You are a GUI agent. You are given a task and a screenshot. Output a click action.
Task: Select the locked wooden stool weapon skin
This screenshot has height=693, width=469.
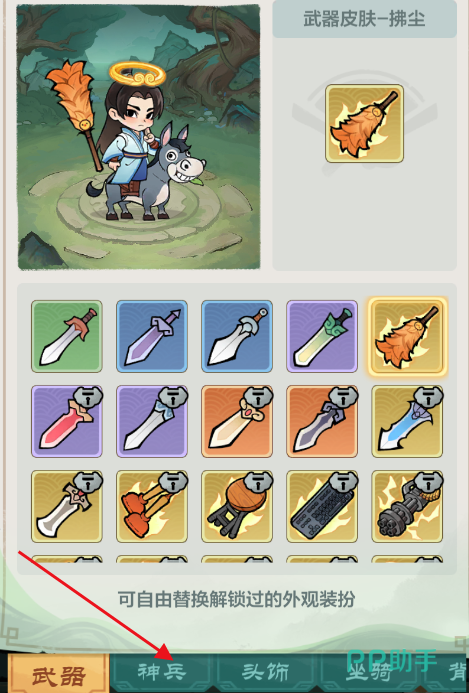tap(237, 506)
